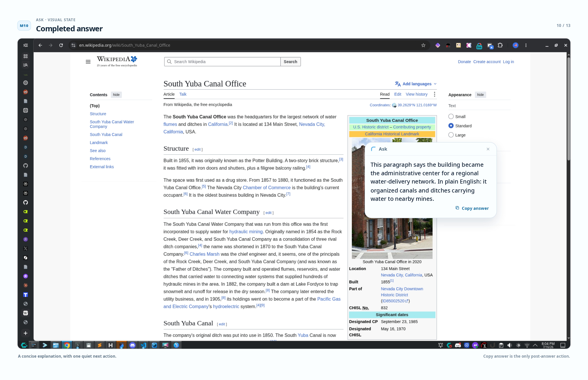The width and height of the screenshot is (588, 380).
Task: Open the Wi-Fi icon in system tray
Action: 527,345
